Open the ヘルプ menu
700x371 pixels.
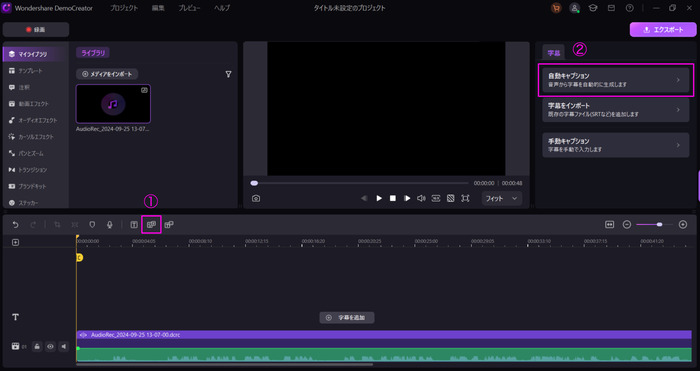click(222, 8)
